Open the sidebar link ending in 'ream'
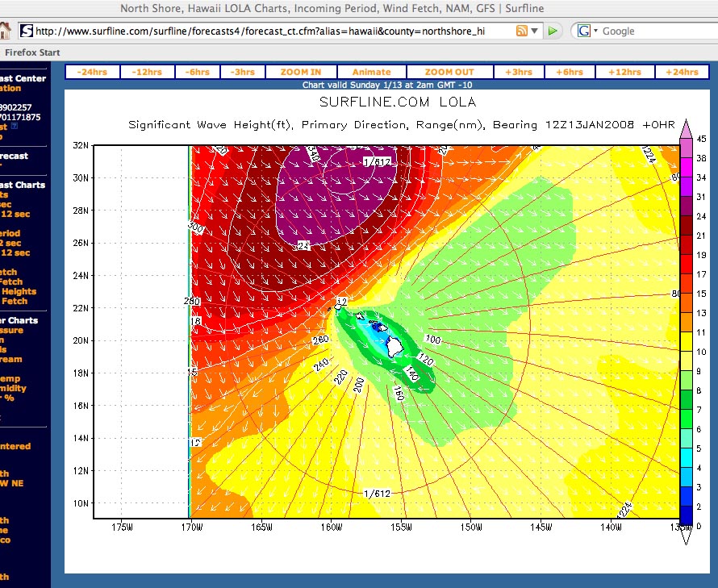This screenshot has height=588, width=718. point(11,359)
